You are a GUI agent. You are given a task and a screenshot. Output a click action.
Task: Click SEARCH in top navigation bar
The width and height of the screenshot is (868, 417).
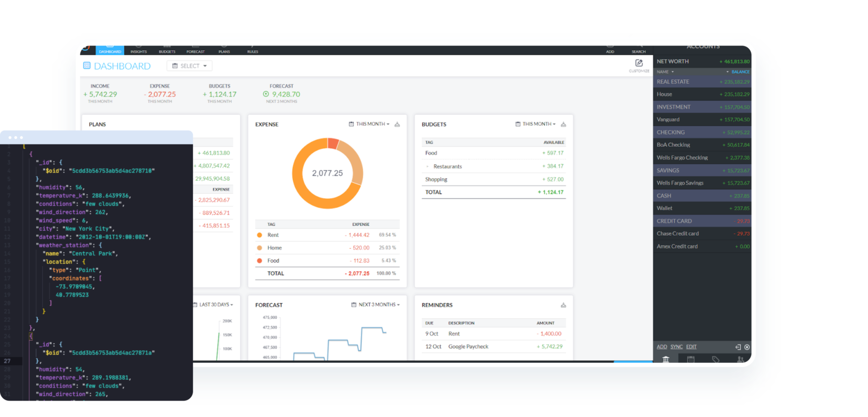(638, 50)
